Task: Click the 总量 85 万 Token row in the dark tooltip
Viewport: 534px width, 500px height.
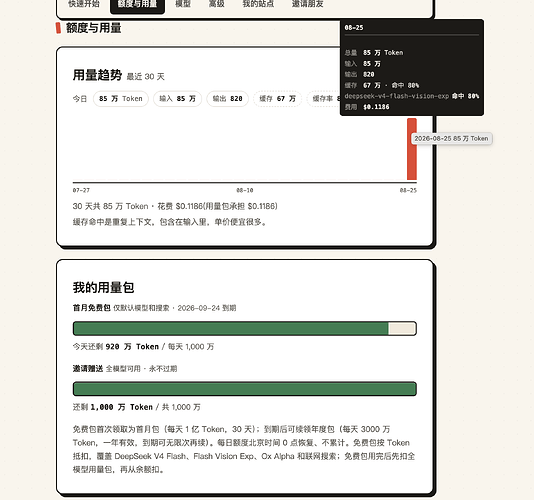Action: pos(374,52)
